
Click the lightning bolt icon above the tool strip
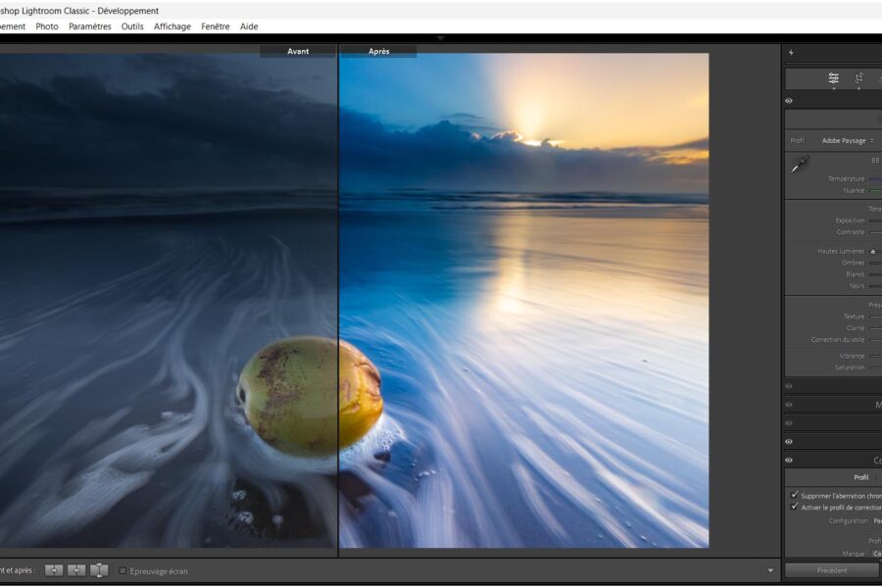791,53
